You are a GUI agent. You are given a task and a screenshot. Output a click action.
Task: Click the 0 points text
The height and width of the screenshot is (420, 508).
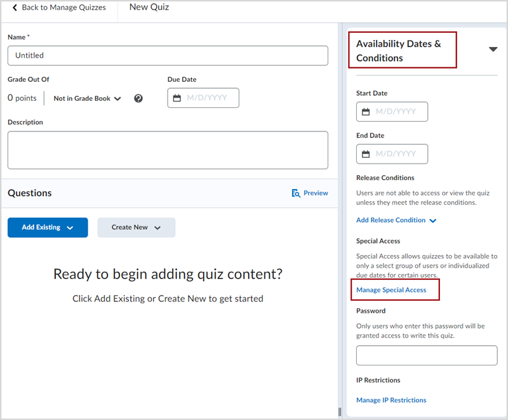coord(22,98)
